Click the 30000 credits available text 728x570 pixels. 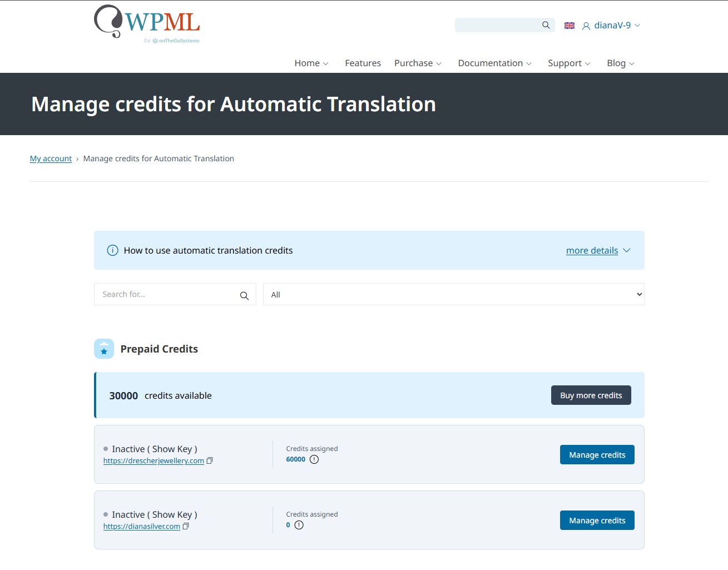(x=160, y=395)
